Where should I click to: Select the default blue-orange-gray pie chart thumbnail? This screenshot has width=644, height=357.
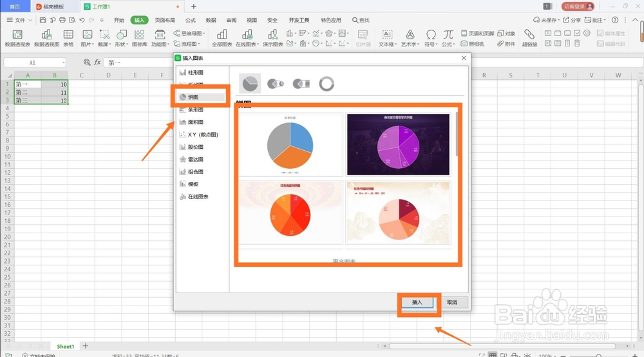click(x=290, y=144)
